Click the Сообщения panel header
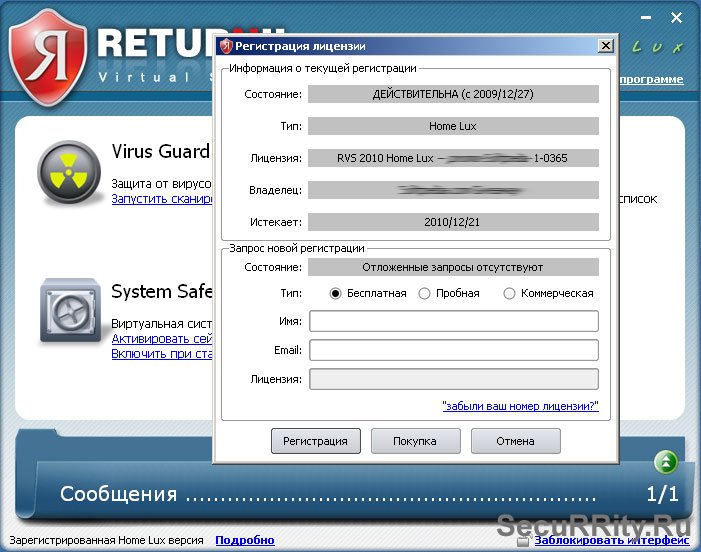This screenshot has height=552, width=701. coord(119,494)
